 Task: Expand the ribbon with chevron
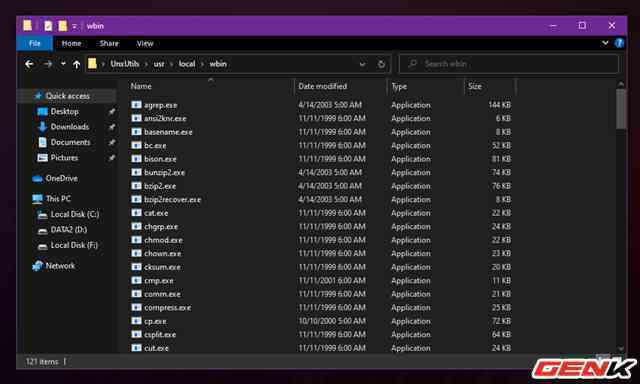click(x=605, y=43)
